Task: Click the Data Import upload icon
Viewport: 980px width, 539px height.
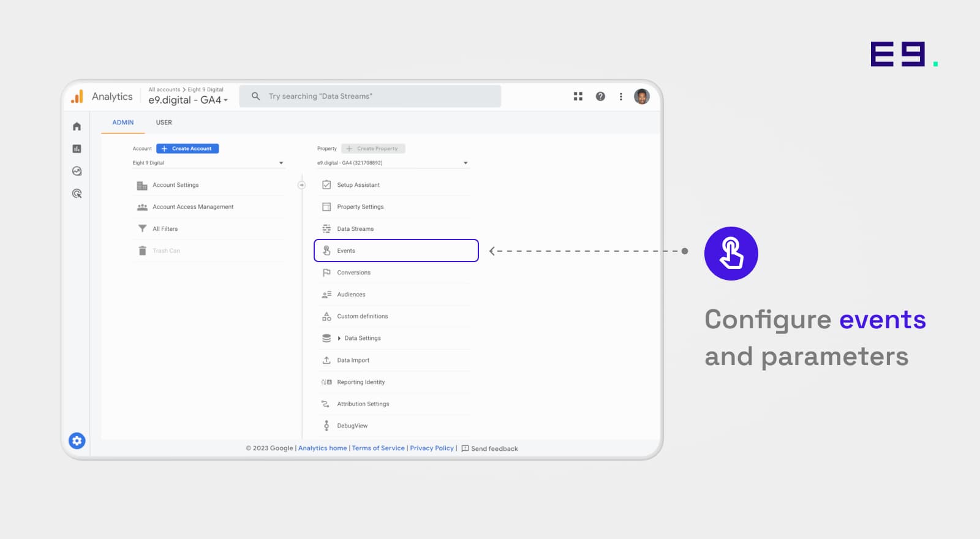Action: pos(326,360)
